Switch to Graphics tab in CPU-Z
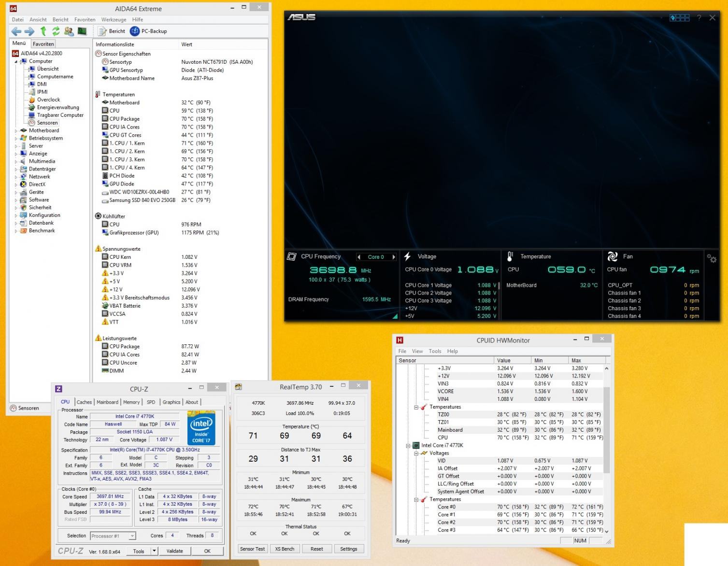Image resolution: width=728 pixels, height=566 pixels. 171,402
